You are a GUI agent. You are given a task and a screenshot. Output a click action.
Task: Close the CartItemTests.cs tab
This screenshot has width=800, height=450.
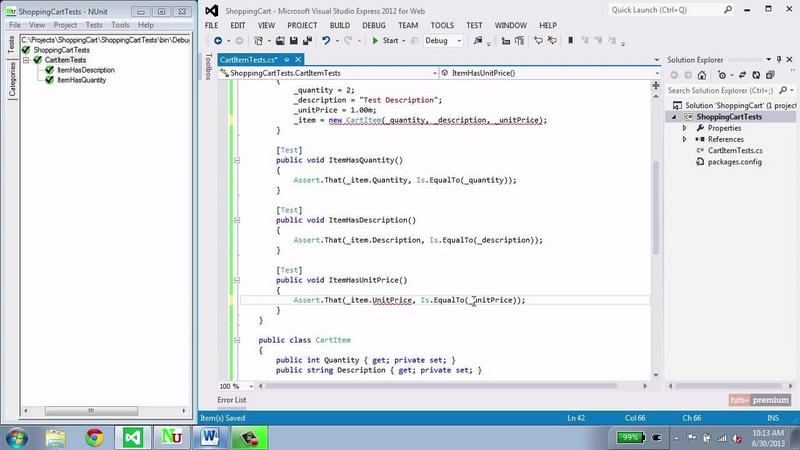pos(298,60)
